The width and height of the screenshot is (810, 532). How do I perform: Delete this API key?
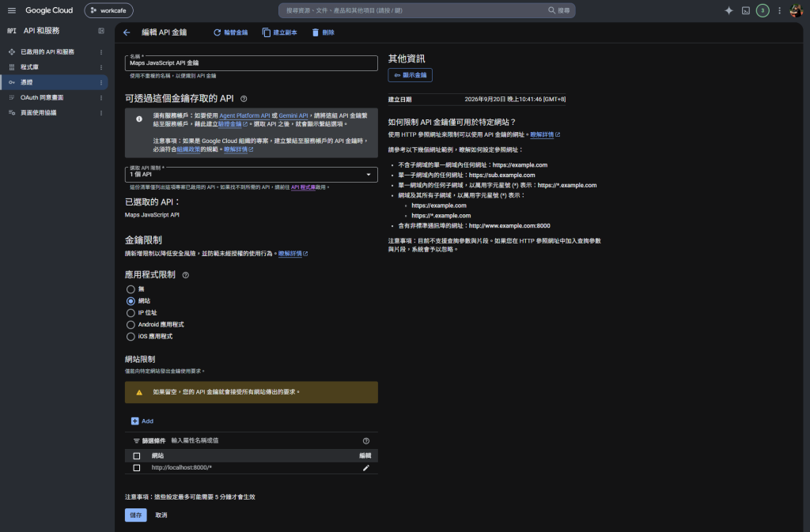pos(323,32)
